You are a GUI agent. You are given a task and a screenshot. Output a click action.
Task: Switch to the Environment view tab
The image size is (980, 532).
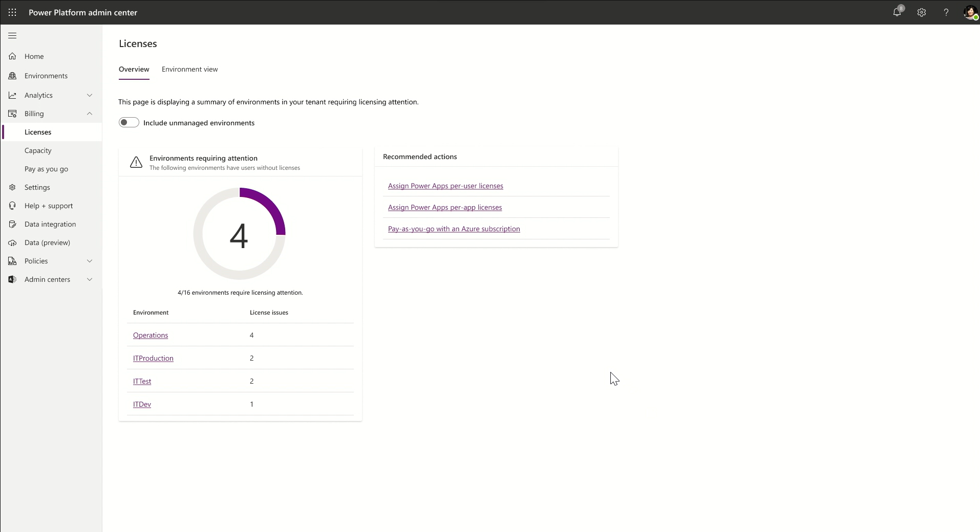click(x=190, y=69)
